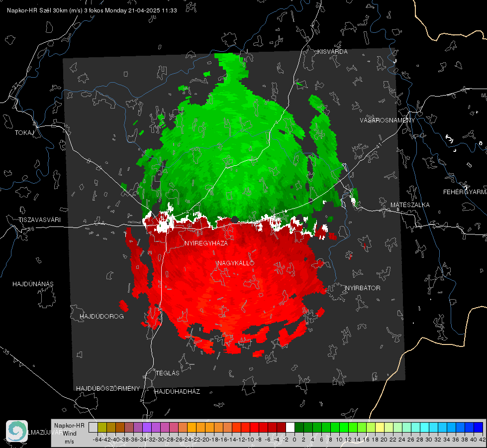Click the TISZAVASVÁRI town label
Screen dimensions: 487x448
[39, 220]
